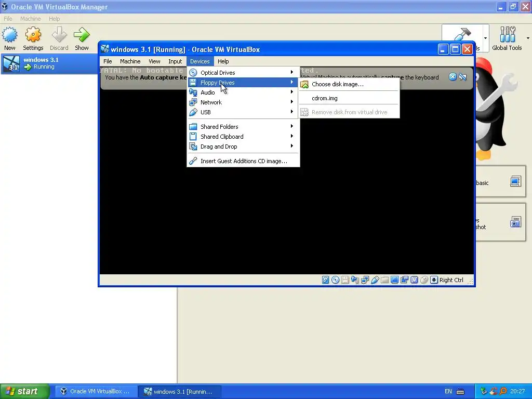Image resolution: width=532 pixels, height=399 pixels.
Task: Open the Help menu of VM window
Action: 223,61
